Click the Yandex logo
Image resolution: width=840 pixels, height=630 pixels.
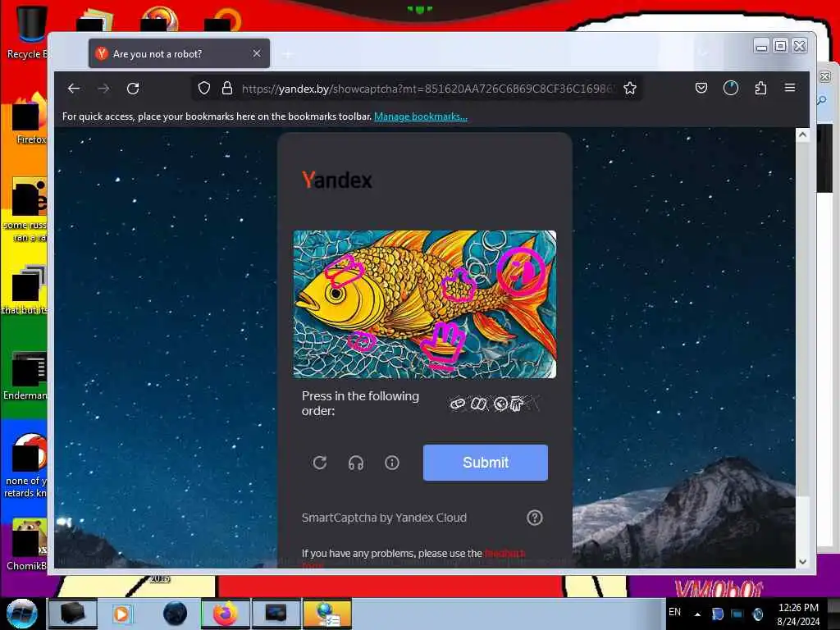click(337, 180)
